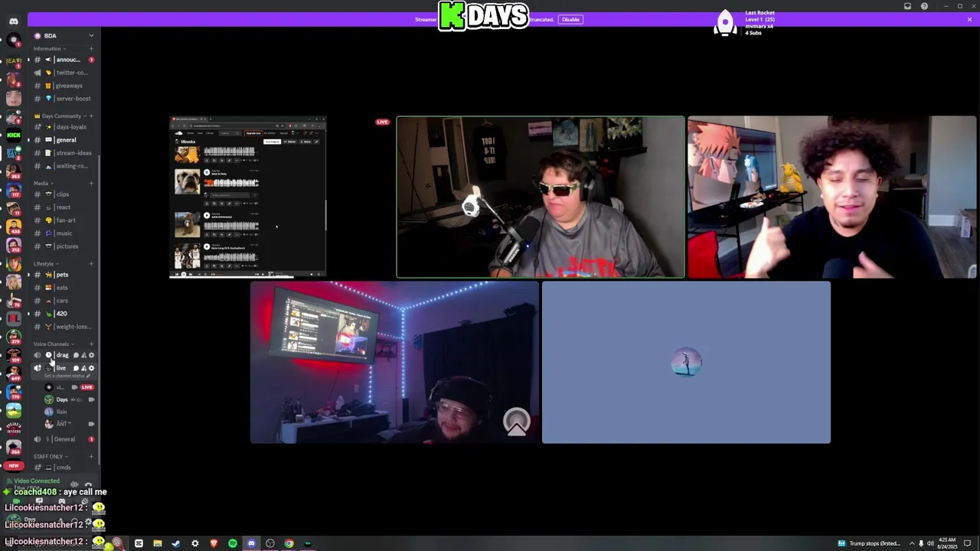Open server icon with 117 badge

pyautogui.click(x=13, y=191)
